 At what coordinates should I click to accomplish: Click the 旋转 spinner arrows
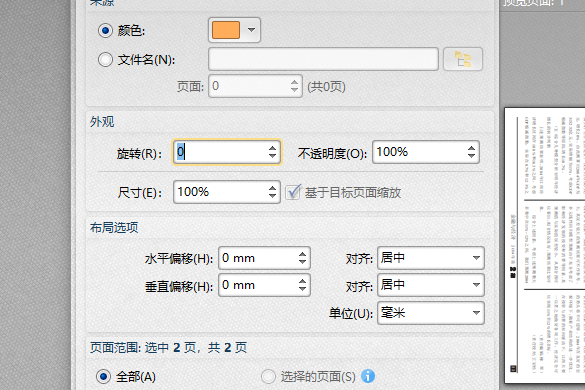pyautogui.click(x=272, y=152)
